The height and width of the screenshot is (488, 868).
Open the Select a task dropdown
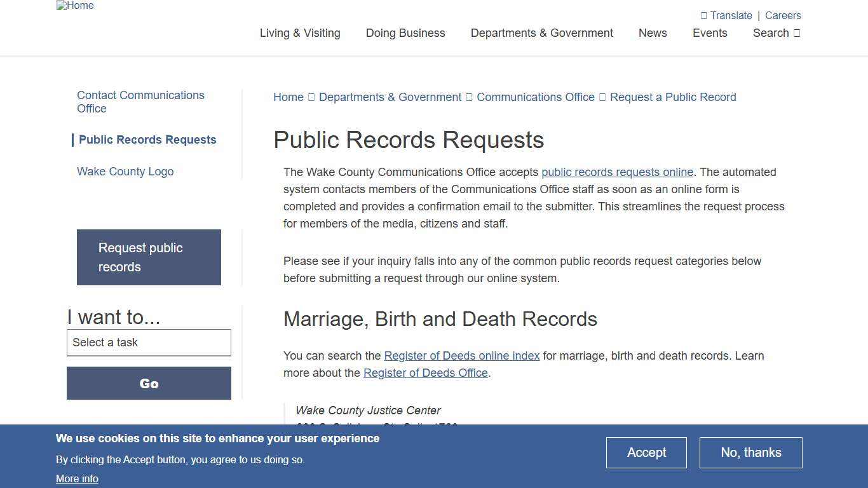tap(149, 342)
